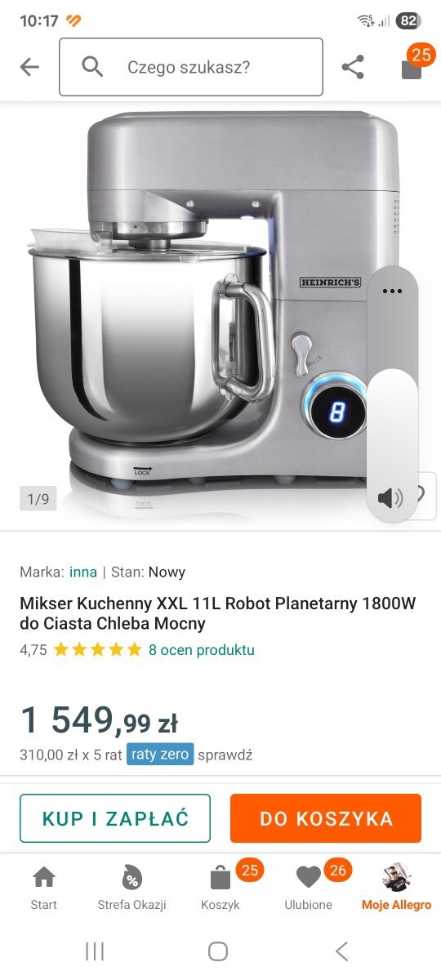
Task: Tap the back arrow icon
Action: click(x=29, y=67)
